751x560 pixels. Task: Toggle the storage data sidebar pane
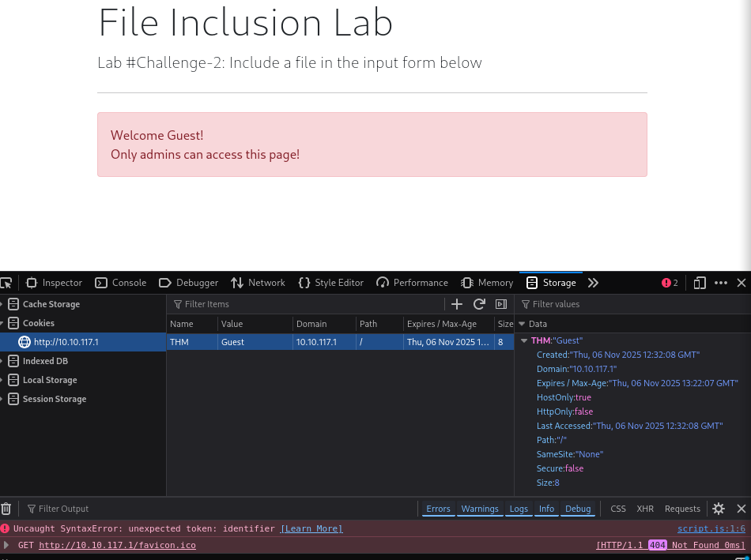[501, 304]
